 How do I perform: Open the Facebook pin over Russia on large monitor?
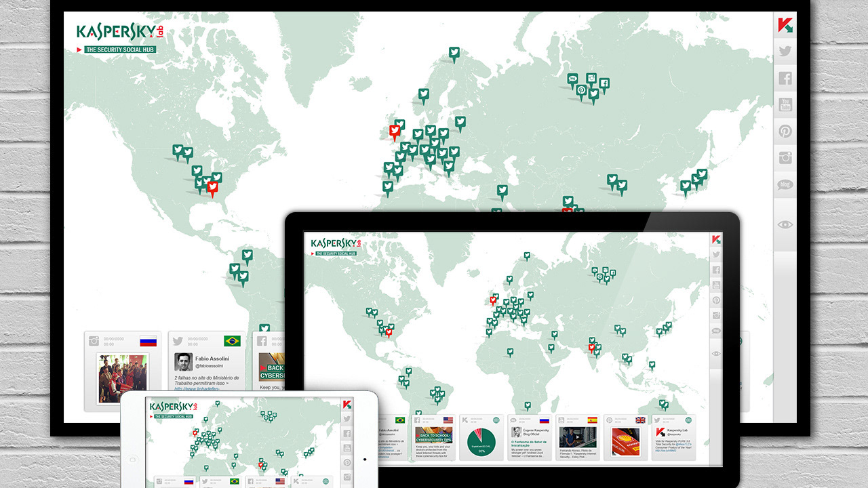point(604,85)
